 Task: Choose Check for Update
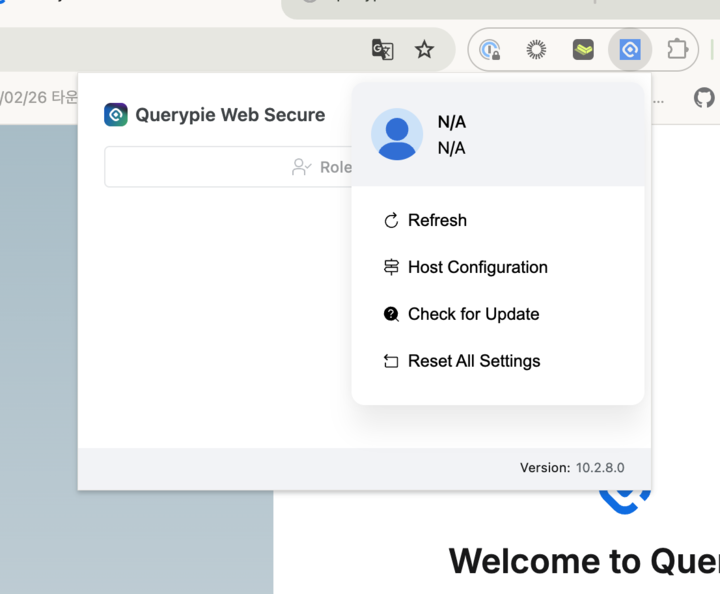click(x=473, y=314)
